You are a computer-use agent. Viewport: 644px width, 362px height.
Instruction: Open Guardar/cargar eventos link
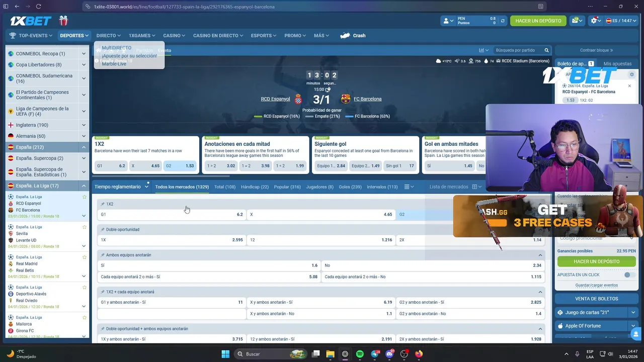pyautogui.click(x=596, y=286)
